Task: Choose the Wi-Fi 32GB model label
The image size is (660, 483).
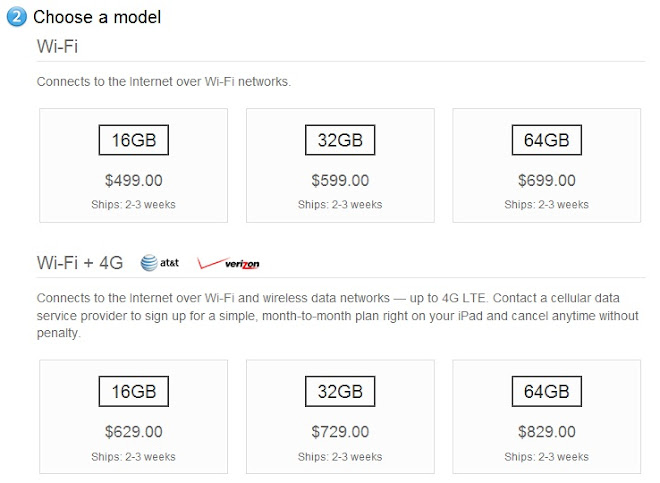Action: coord(339,141)
